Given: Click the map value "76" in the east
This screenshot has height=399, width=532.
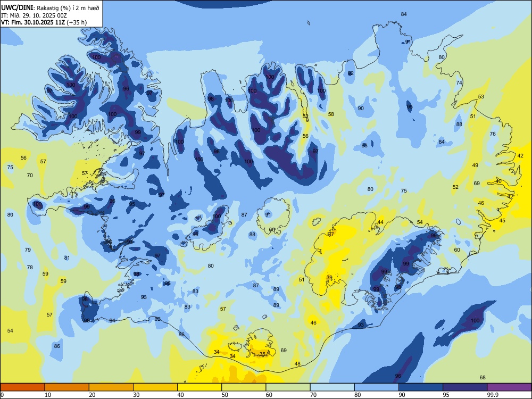Looking at the screenshot, I should pyautogui.click(x=493, y=134).
